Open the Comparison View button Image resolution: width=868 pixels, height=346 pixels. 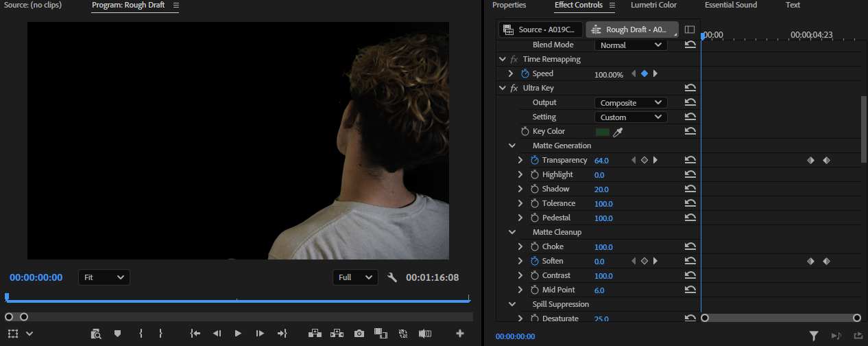point(381,334)
